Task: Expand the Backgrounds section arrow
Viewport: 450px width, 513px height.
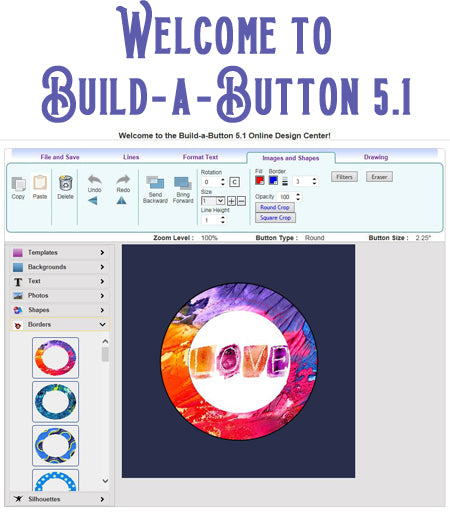Action: coord(102,267)
